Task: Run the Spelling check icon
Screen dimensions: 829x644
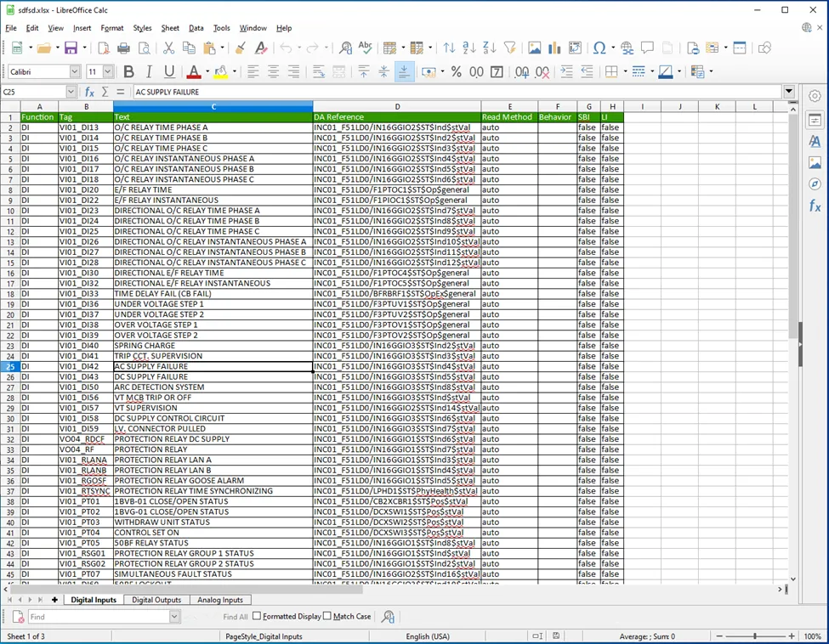Action: point(366,48)
